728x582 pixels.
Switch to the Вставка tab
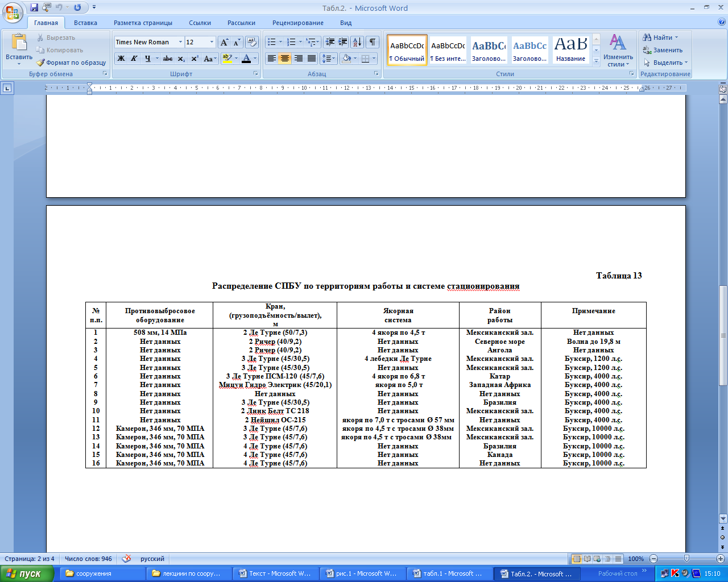tap(85, 23)
